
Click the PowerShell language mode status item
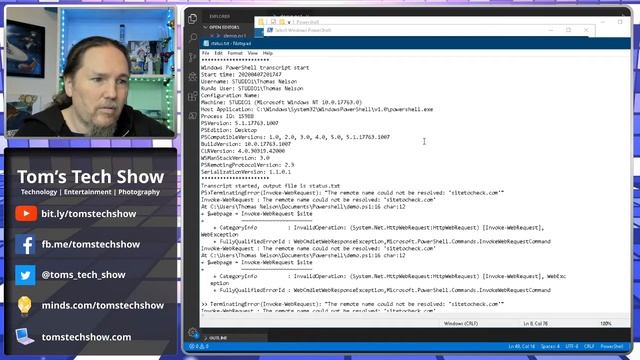(611, 347)
